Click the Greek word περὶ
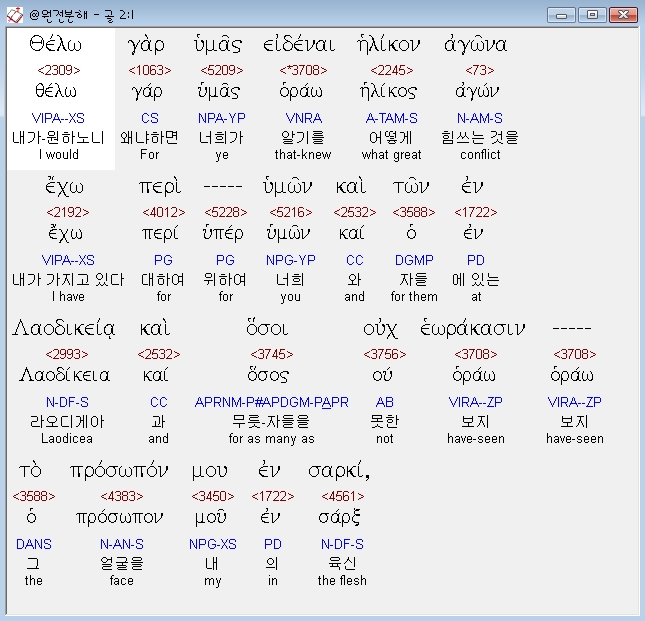 160,187
